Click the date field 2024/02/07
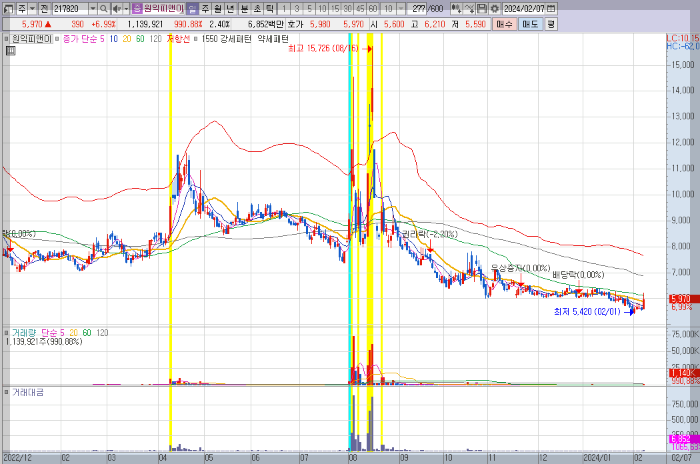 pos(524,8)
